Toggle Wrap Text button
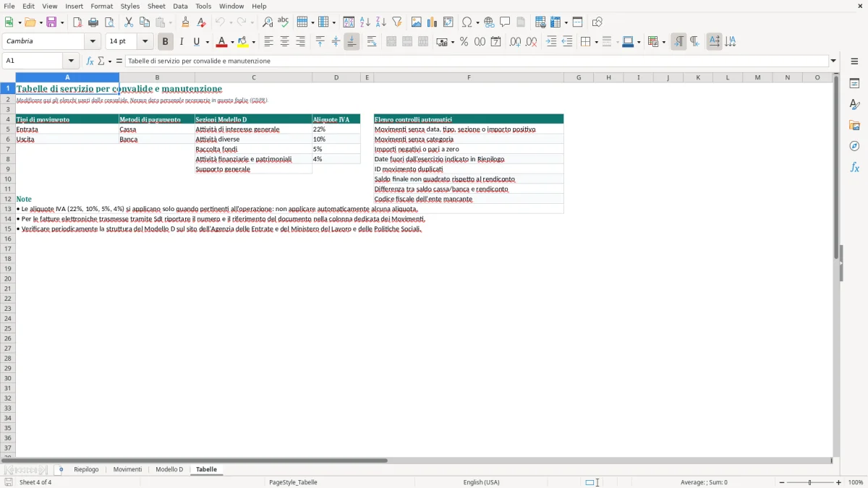Screen dimensions: 868x488 click(372, 42)
